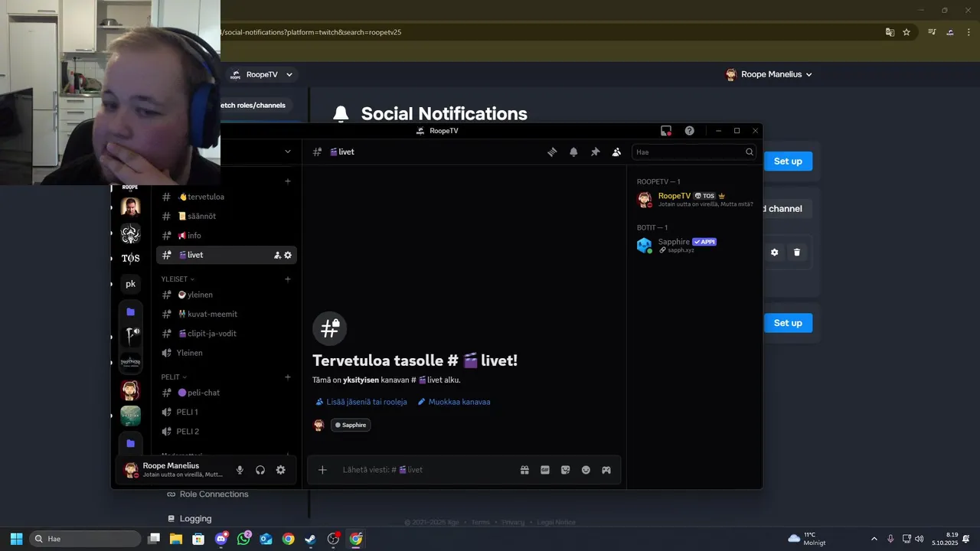
Task: Click Muokkaa kanavaa link
Action: (x=454, y=402)
